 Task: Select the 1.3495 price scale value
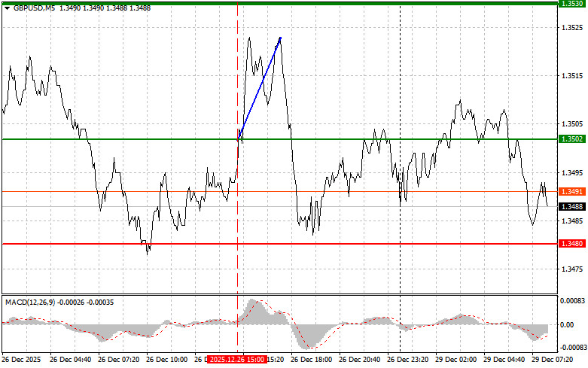tap(572, 173)
